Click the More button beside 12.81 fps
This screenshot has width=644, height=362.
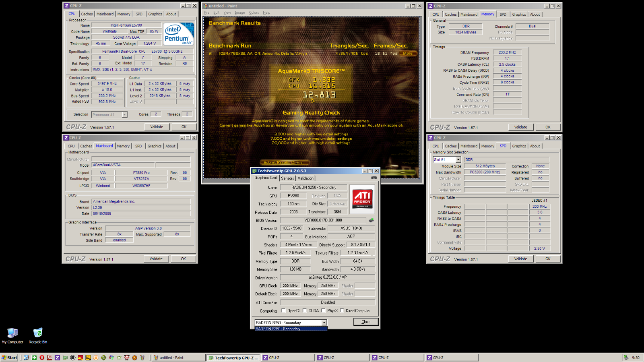coord(408,53)
